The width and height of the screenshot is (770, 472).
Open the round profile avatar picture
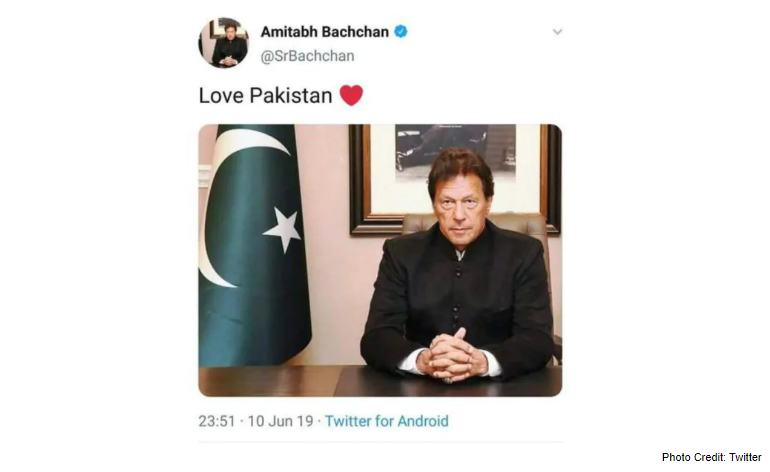223,43
